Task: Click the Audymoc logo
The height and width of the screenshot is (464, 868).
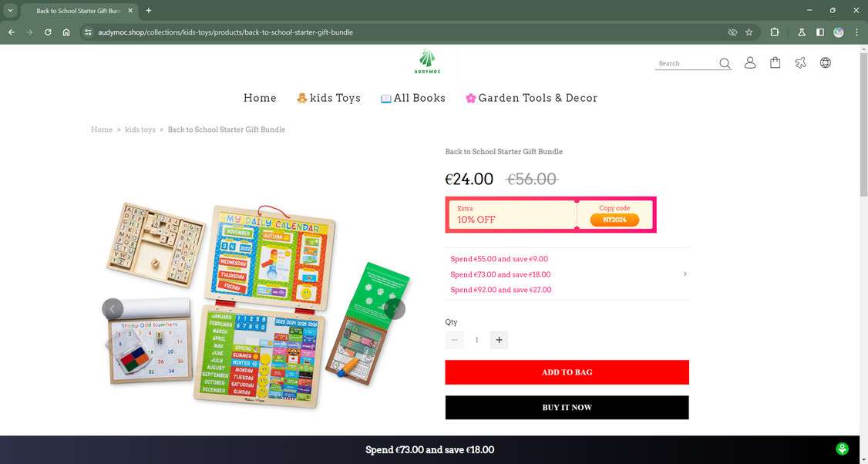Action: coord(426,61)
